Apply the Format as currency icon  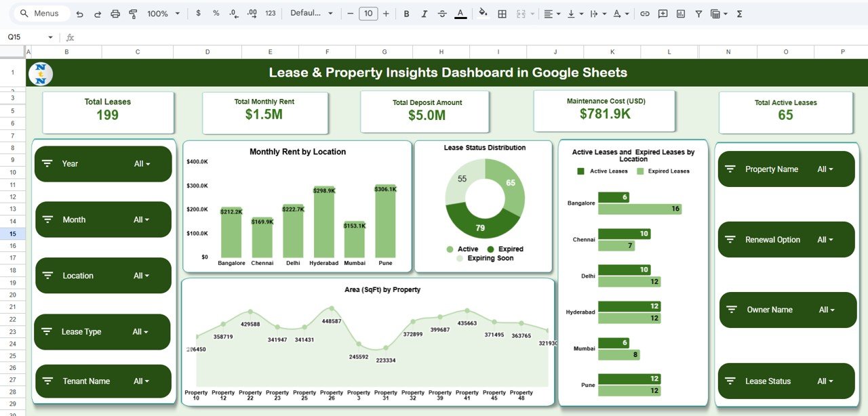(198, 13)
